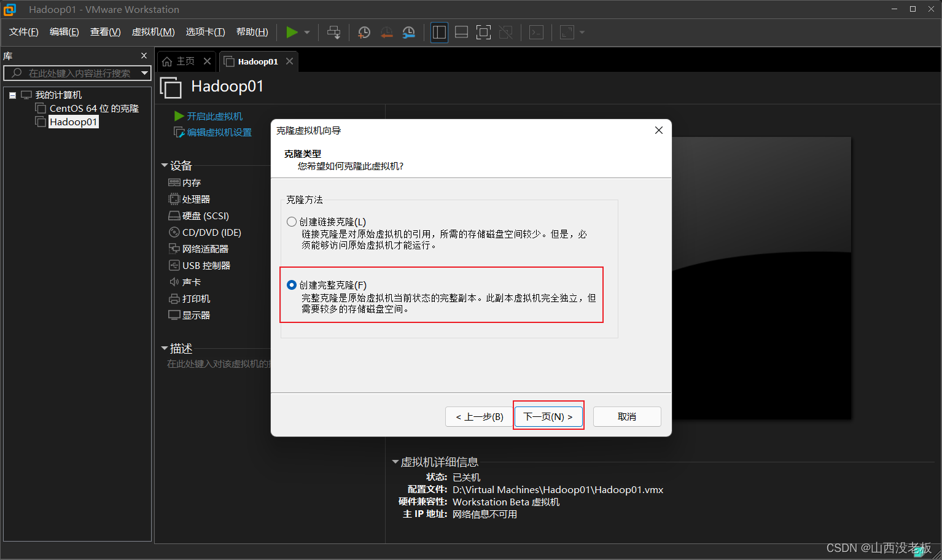Image resolution: width=942 pixels, height=560 pixels.
Task: Open the 虚拟机(M) menu
Action: [x=154, y=32]
